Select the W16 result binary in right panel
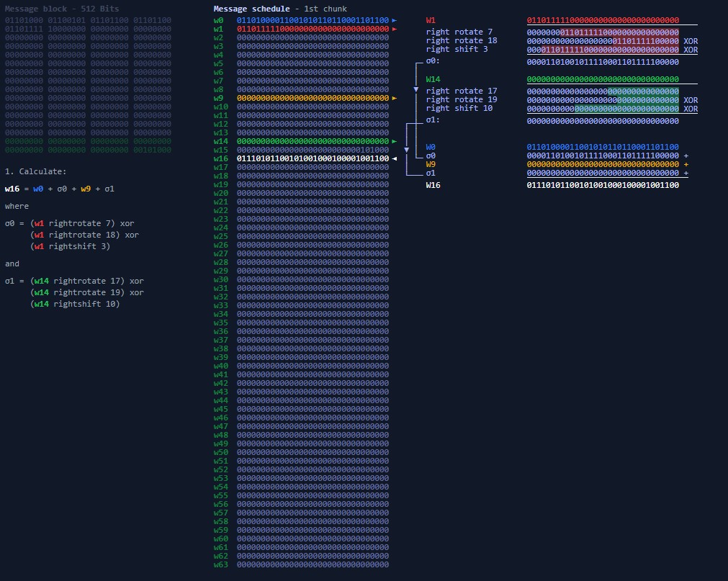The width and height of the screenshot is (728, 581). click(x=603, y=185)
